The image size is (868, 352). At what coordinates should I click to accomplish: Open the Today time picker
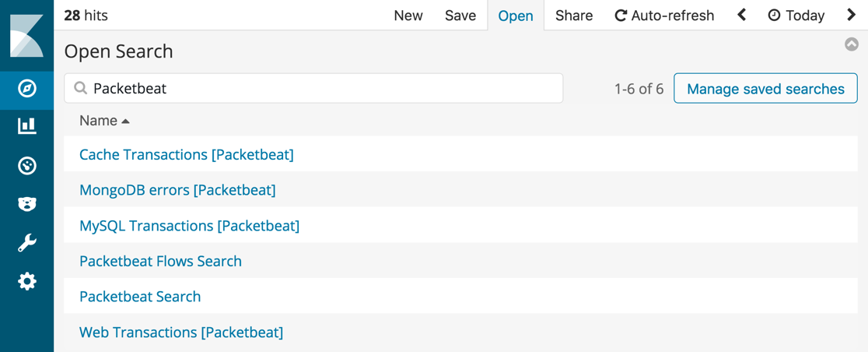click(x=796, y=16)
